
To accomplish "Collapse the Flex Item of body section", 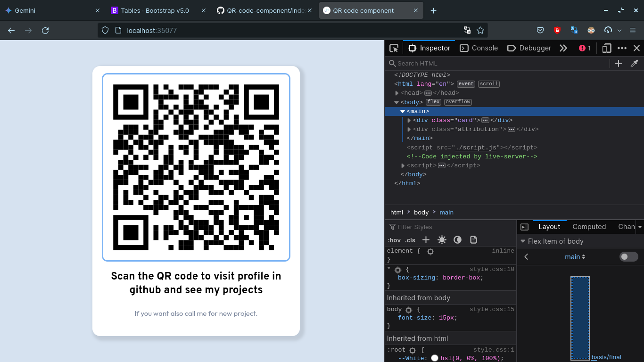I will tap(522, 241).
